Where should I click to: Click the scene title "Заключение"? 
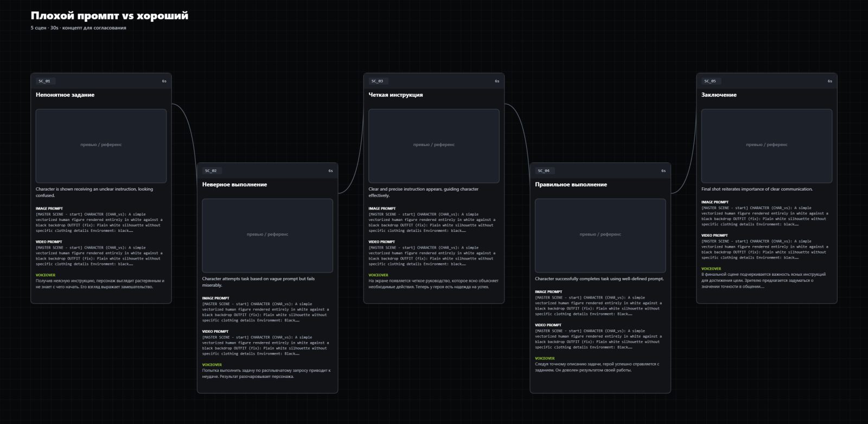tap(719, 95)
